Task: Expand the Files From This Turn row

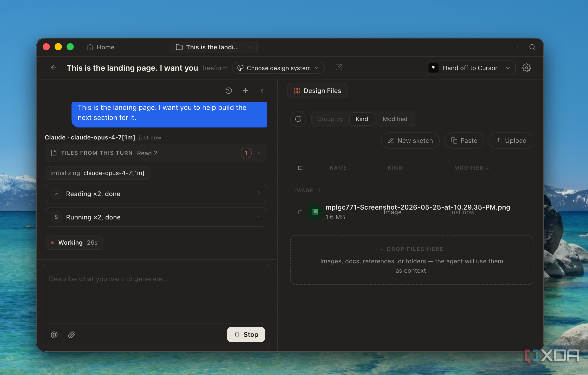Action: pyautogui.click(x=156, y=153)
